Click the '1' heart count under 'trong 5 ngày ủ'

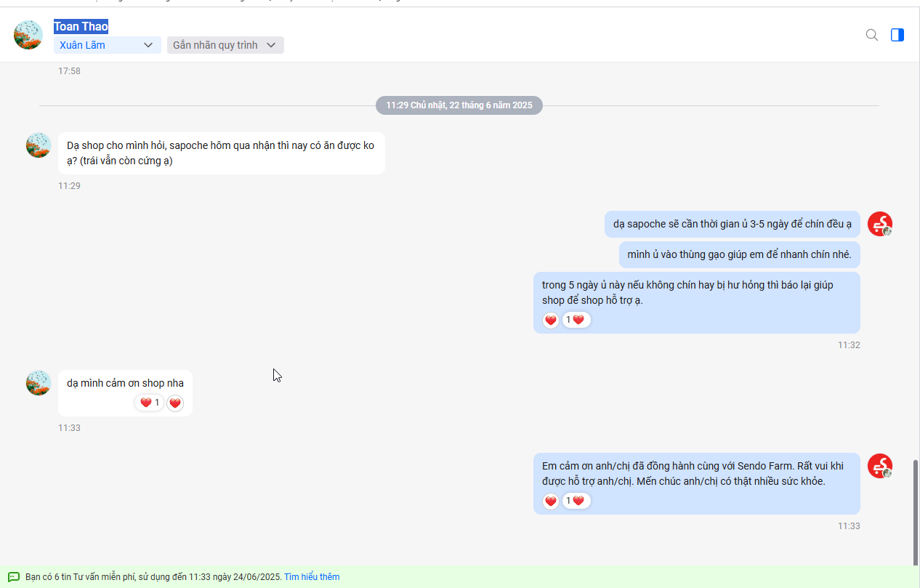point(576,320)
